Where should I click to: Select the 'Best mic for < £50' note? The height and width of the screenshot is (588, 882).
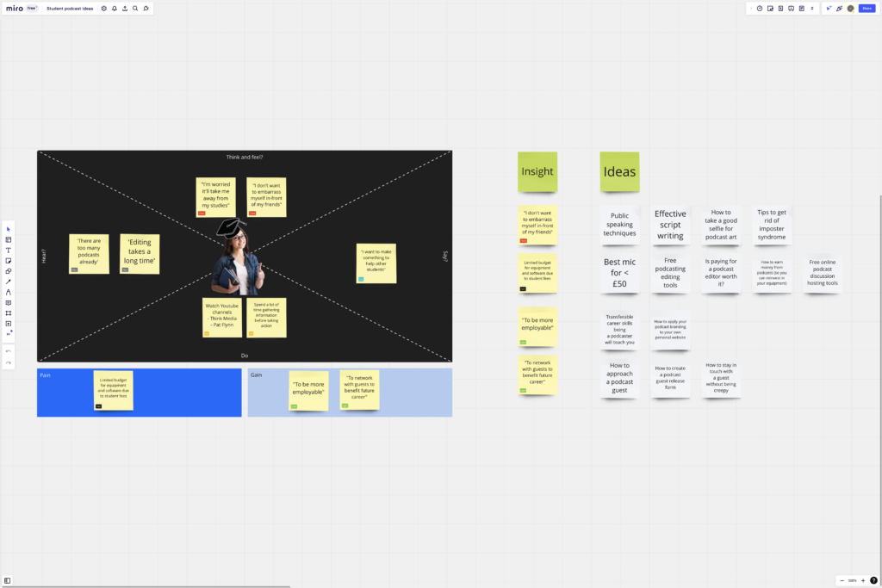click(619, 273)
